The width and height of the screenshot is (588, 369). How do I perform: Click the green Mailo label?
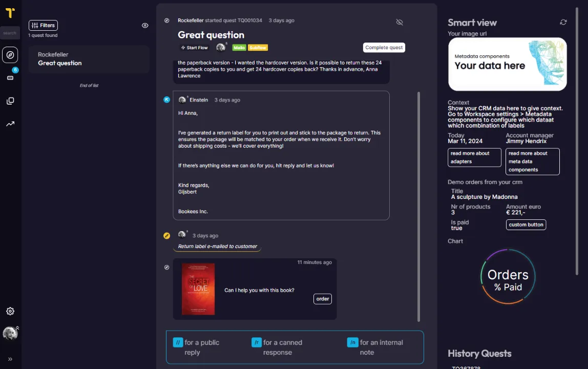click(239, 48)
